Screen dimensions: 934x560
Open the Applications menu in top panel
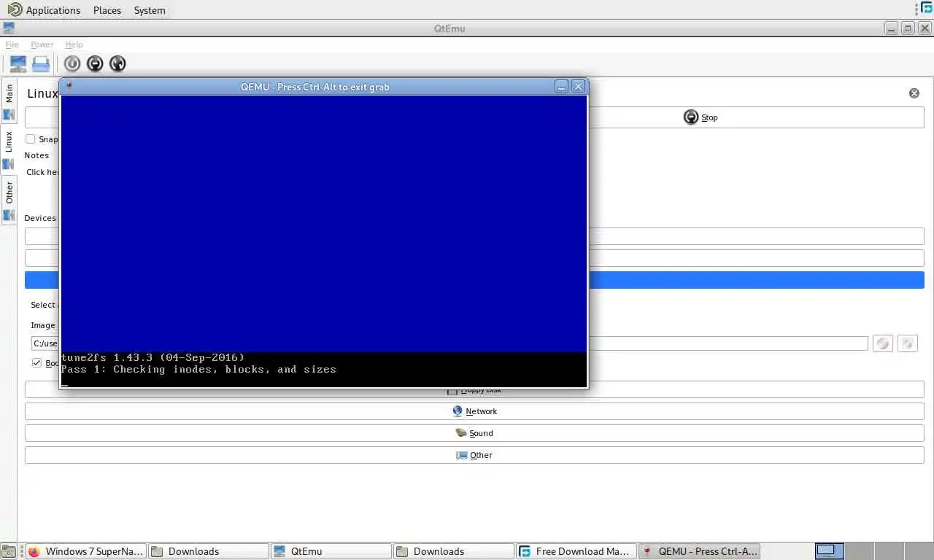pos(53,10)
